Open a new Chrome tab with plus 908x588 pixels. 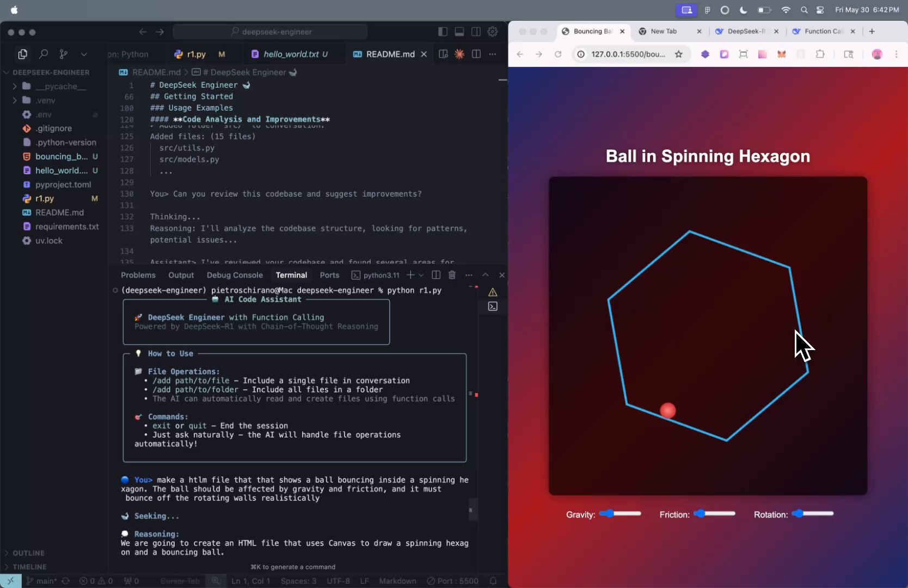click(x=872, y=31)
